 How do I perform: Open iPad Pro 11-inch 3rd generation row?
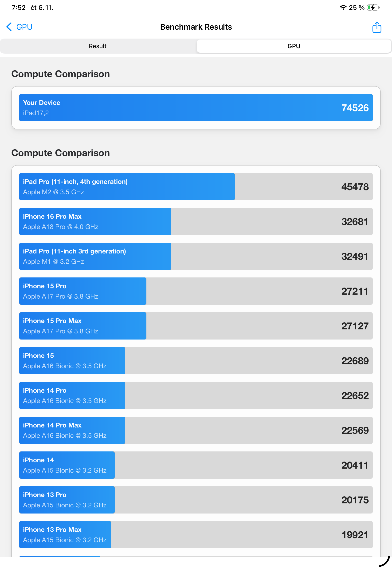point(196,256)
